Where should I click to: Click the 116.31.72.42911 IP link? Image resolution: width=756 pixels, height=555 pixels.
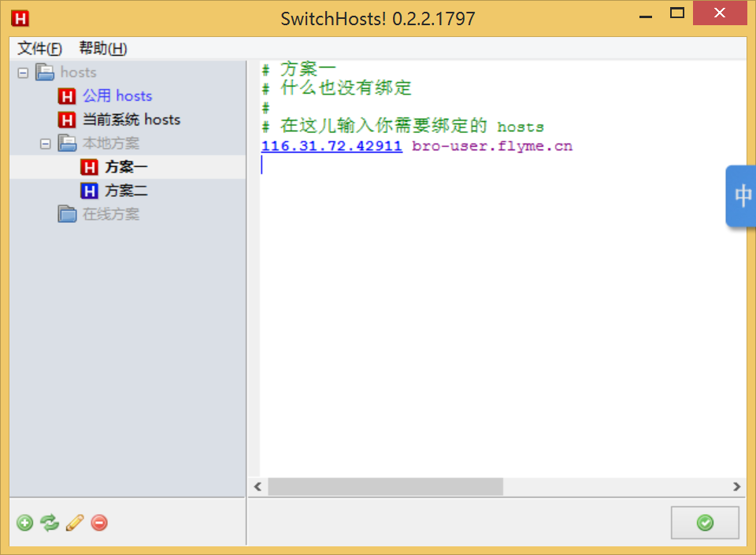(332, 146)
